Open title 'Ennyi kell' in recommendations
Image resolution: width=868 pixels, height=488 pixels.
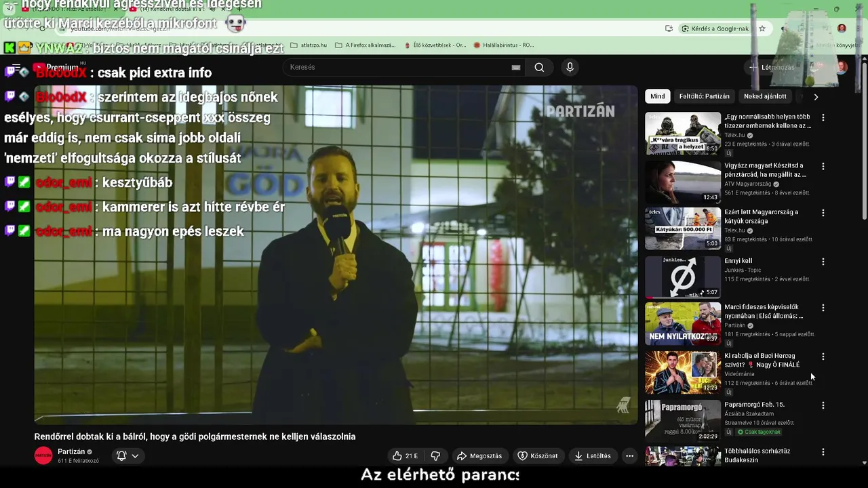point(738,261)
